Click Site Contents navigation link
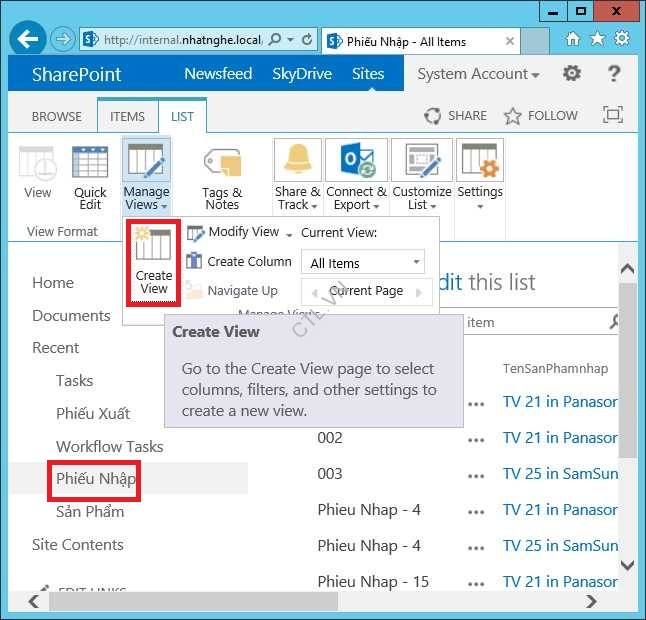The height and width of the screenshot is (620, 646). pos(78,545)
